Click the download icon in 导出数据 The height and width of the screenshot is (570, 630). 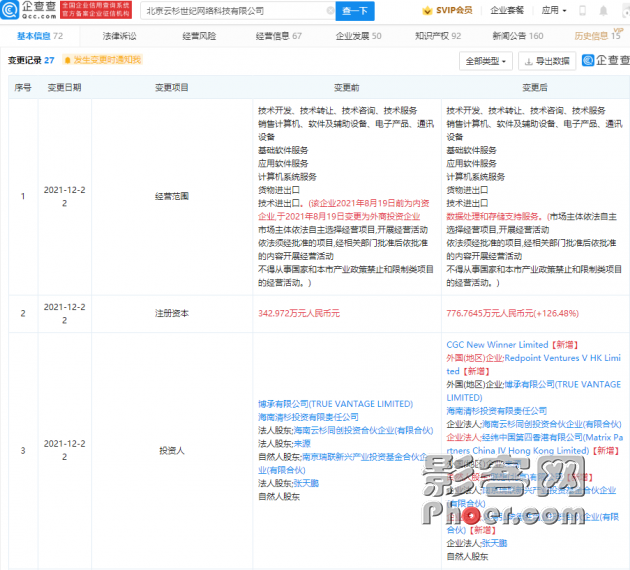pyautogui.click(x=529, y=61)
